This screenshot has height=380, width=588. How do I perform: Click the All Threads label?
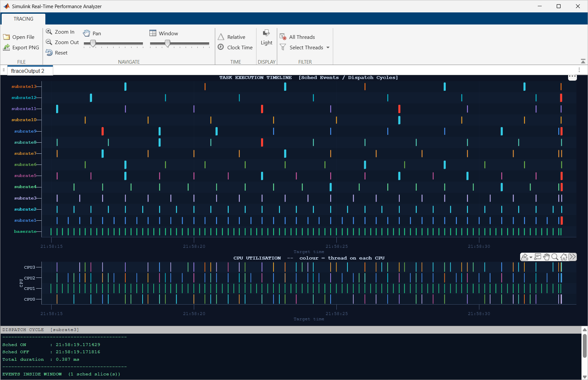pyautogui.click(x=302, y=37)
